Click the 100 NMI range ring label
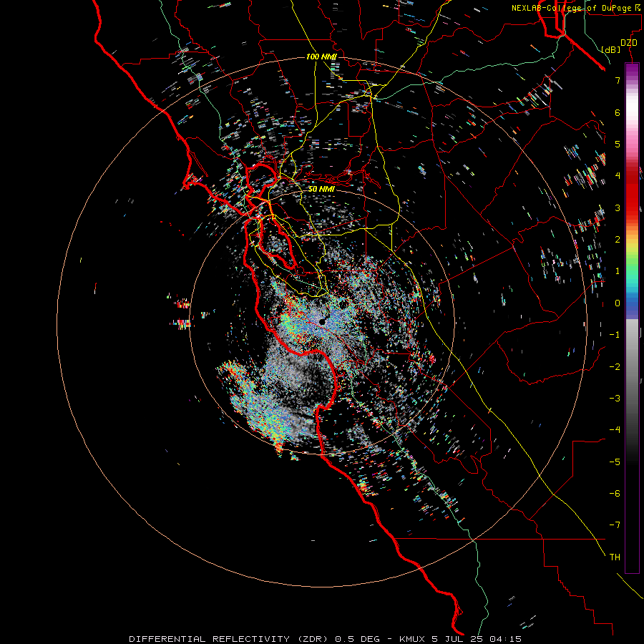 point(321,57)
